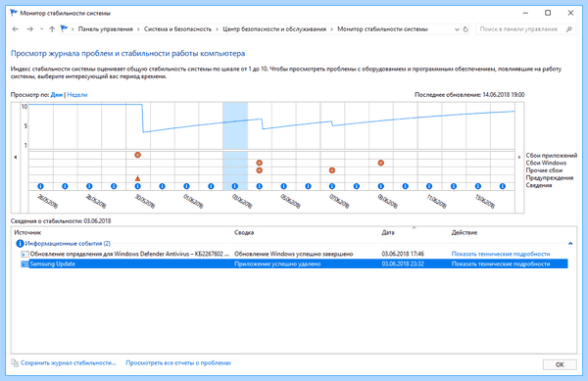
Task: Click the text Обновление Windows успешно завершено
Action: (x=294, y=254)
